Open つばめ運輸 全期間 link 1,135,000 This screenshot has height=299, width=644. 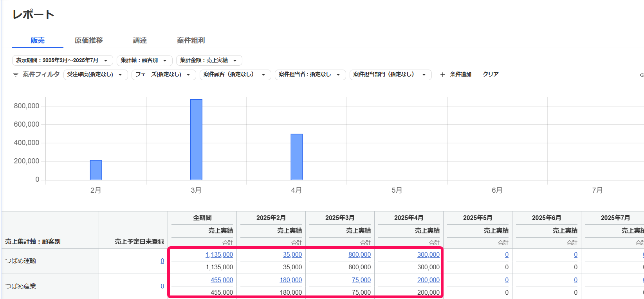pyautogui.click(x=219, y=254)
